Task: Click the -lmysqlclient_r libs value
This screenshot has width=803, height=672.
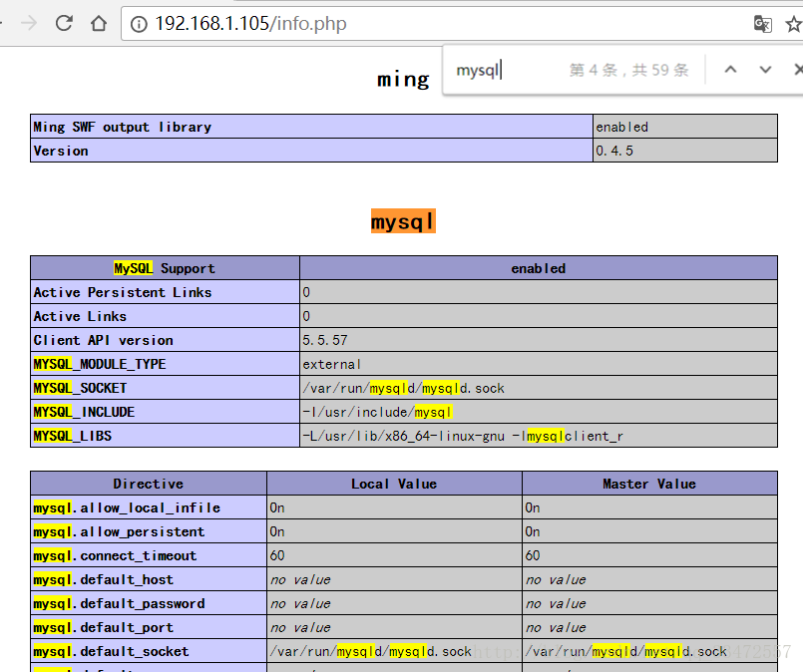Action: coord(463,436)
